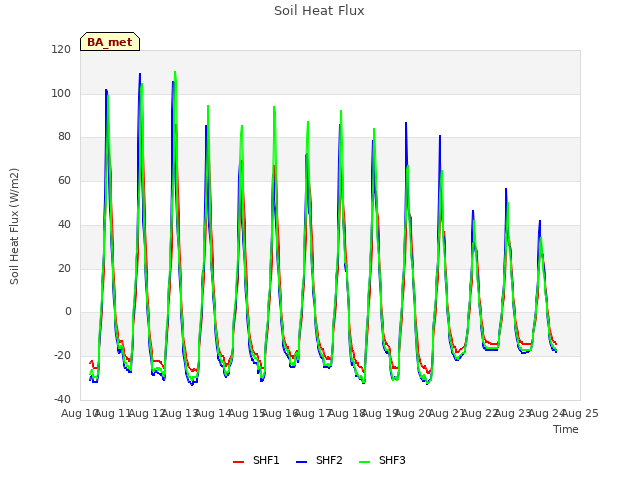This screenshot has width=640, height=480.
Task: Click the Aug 13 x-axis tick label
Action: point(180,413)
